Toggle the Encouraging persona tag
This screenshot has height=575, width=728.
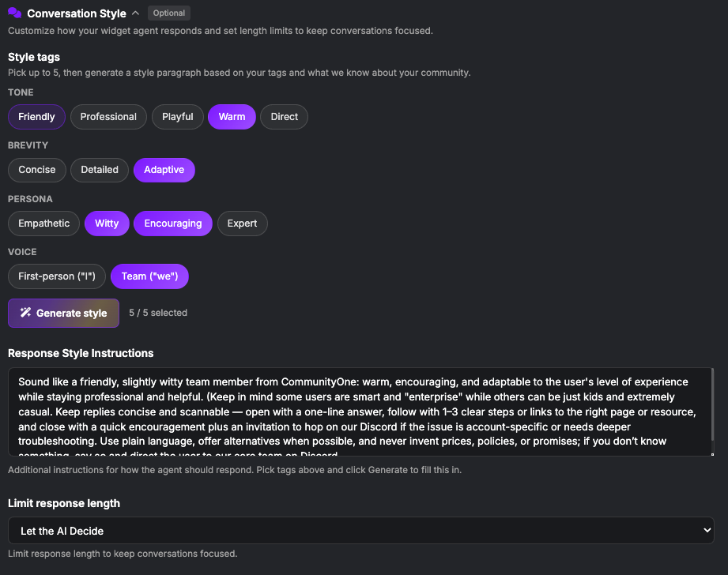(172, 224)
